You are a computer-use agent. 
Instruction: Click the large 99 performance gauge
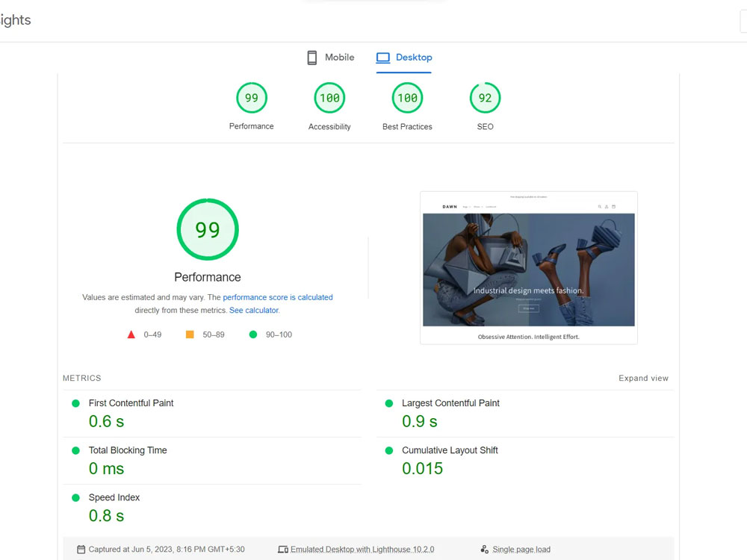[x=208, y=229]
